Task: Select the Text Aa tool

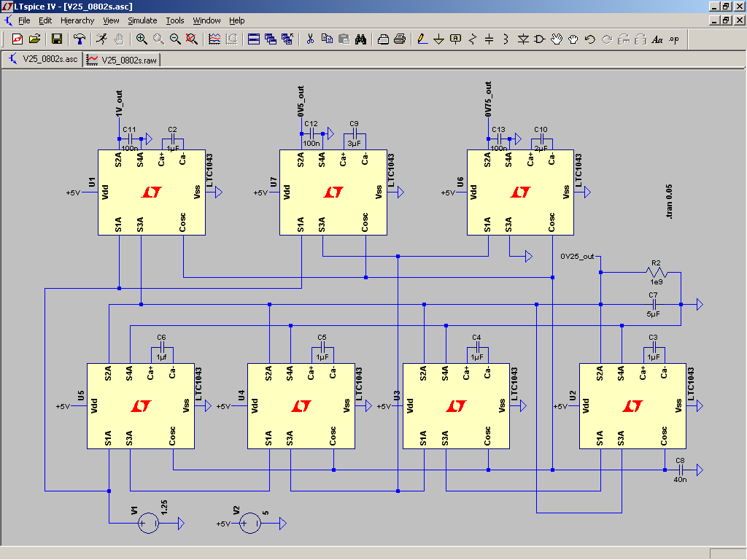Action: point(657,39)
